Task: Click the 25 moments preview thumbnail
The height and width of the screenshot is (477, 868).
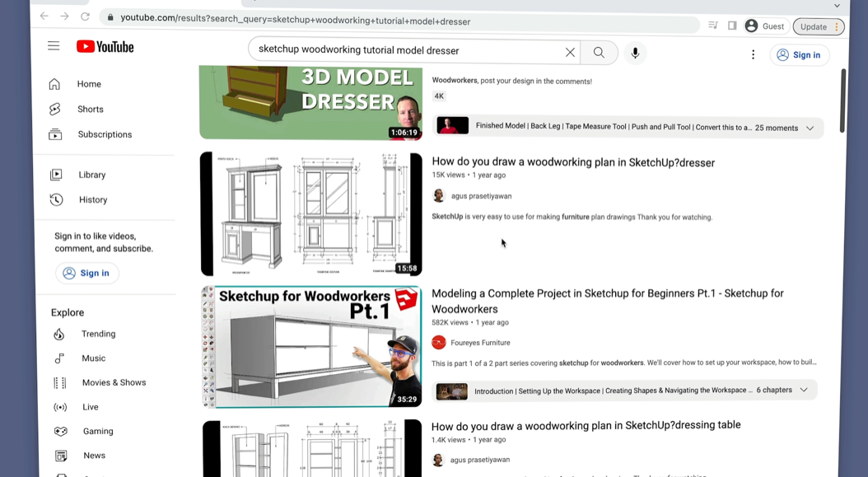Action: [452, 126]
